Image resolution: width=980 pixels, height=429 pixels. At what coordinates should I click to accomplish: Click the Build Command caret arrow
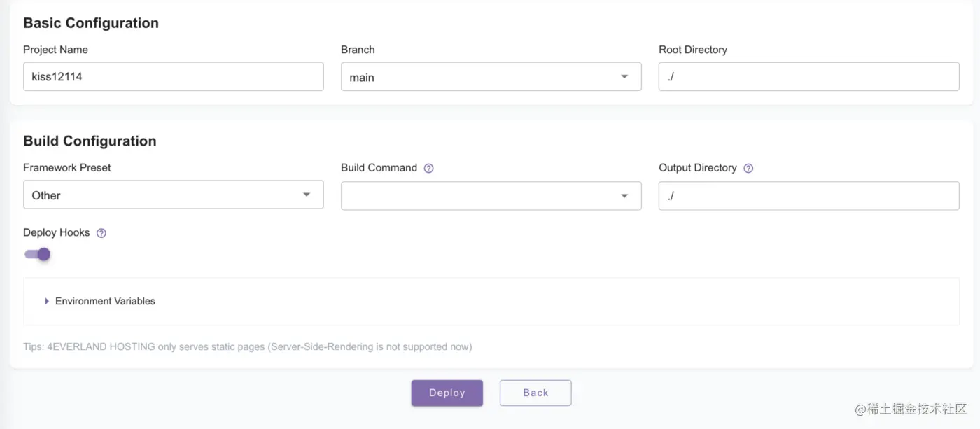pyautogui.click(x=624, y=196)
